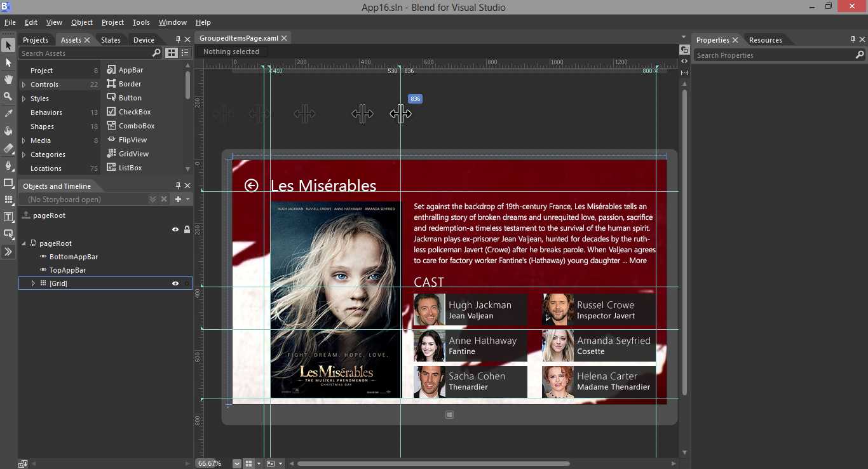Expand the Styles asset category

pos(24,99)
